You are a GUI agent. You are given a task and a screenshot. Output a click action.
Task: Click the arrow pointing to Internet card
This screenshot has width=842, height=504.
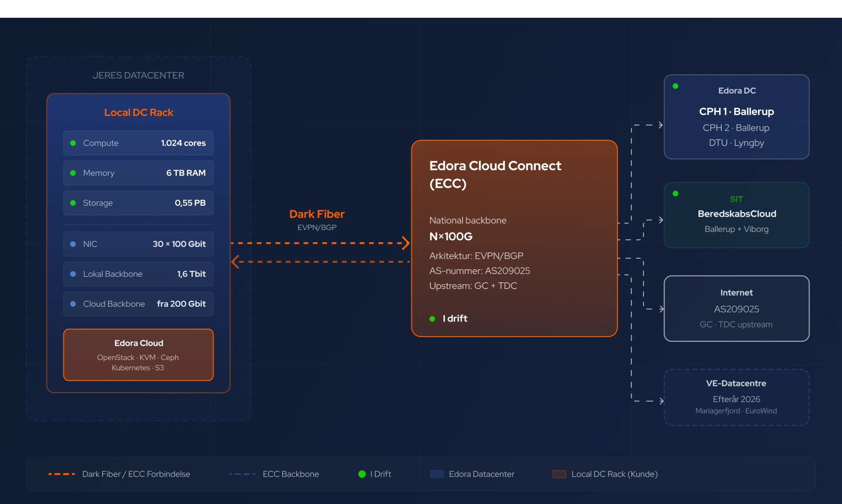tap(661, 309)
